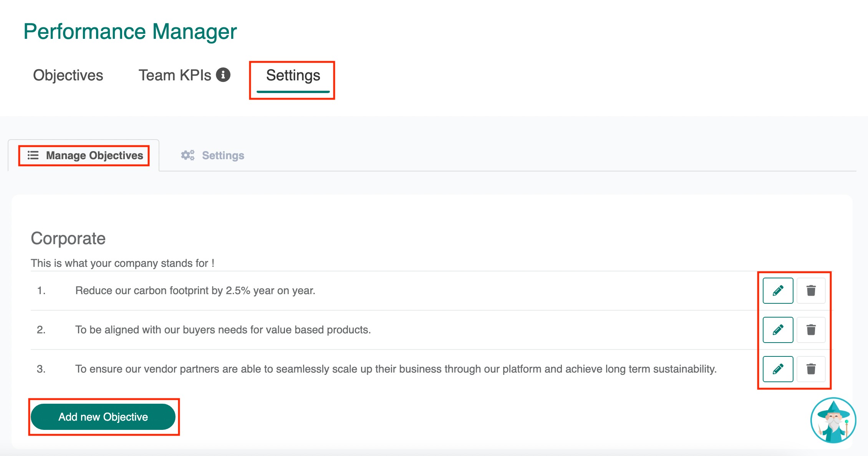Viewport: 868px width, 456px height.
Task: Click the vendor partners objective text
Action: click(x=396, y=369)
